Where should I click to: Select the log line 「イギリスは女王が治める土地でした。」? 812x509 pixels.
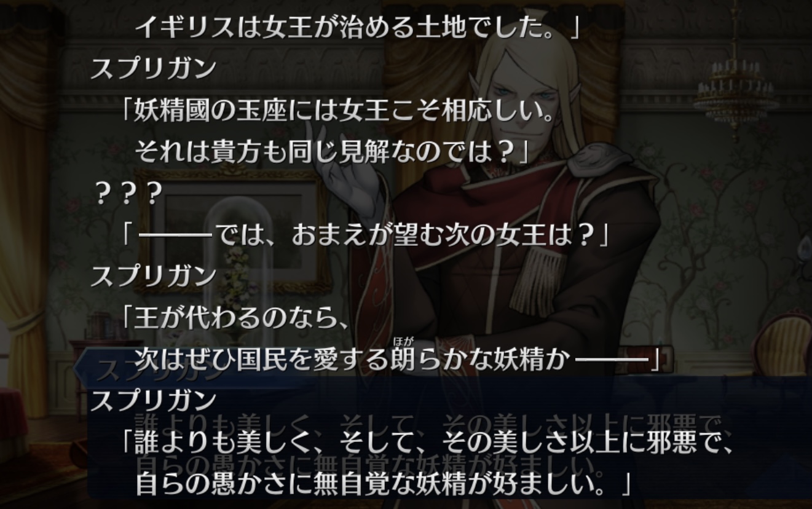click(357, 27)
